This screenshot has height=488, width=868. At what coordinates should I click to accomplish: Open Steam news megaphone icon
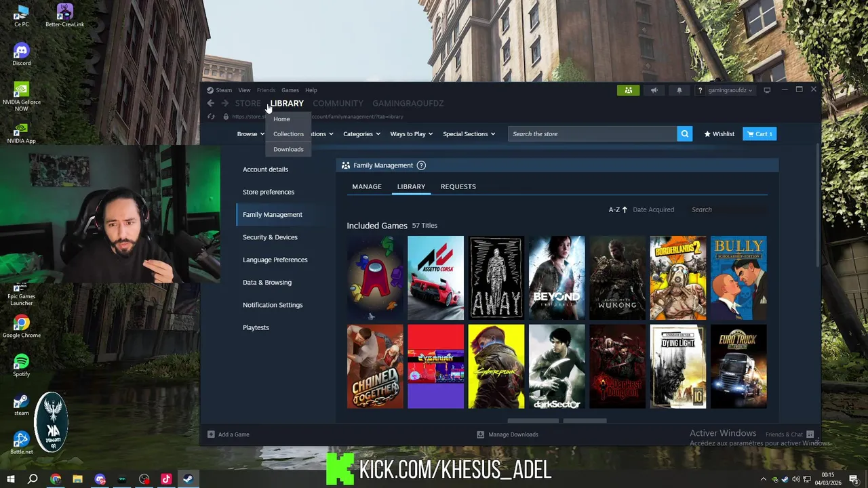pyautogui.click(x=654, y=90)
